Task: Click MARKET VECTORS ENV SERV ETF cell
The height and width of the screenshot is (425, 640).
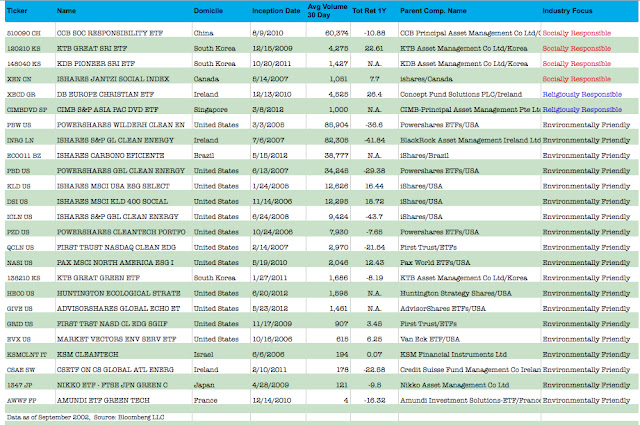Action: point(116,339)
